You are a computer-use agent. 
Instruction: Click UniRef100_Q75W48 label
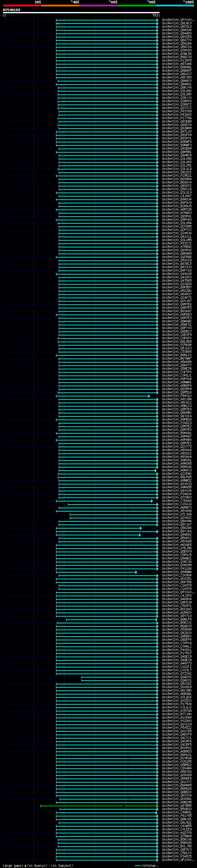(177, 836)
